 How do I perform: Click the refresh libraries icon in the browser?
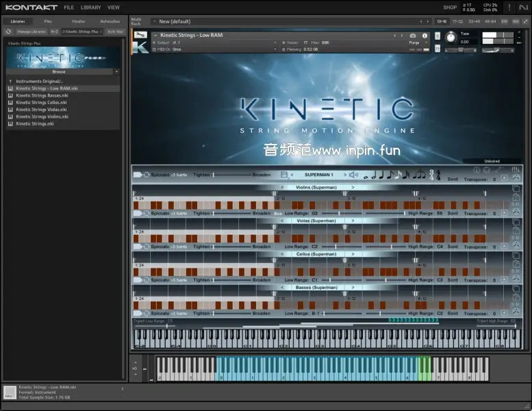click(9, 32)
